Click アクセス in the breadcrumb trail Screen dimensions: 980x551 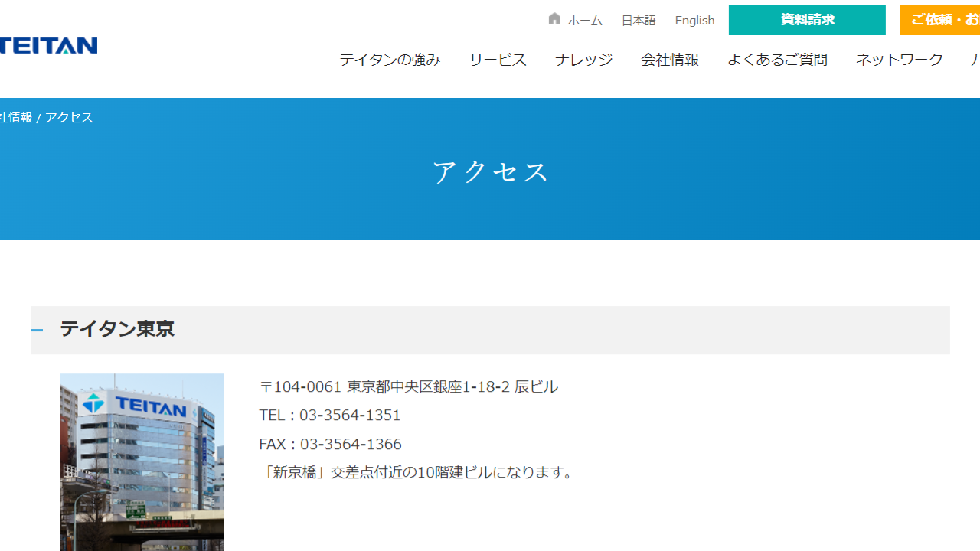[68, 117]
